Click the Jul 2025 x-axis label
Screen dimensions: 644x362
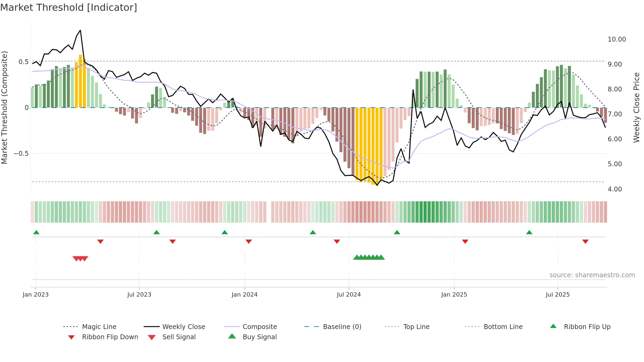(x=558, y=295)
